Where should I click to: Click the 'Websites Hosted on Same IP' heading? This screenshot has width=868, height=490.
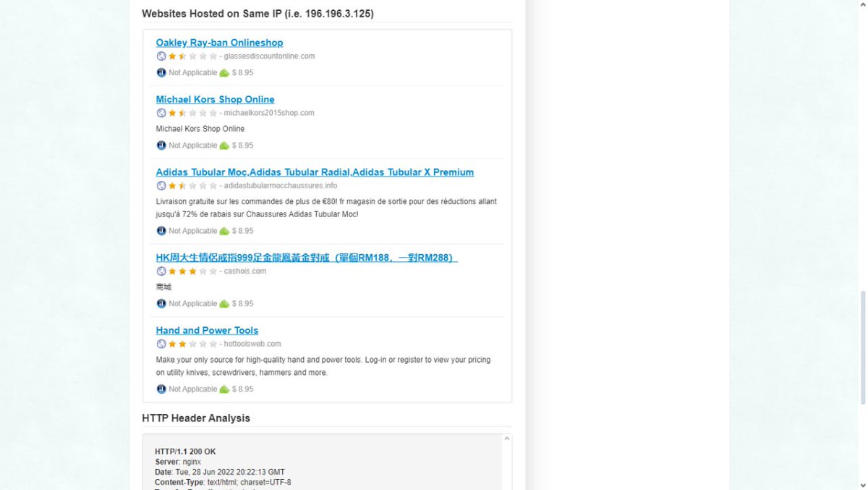(258, 14)
